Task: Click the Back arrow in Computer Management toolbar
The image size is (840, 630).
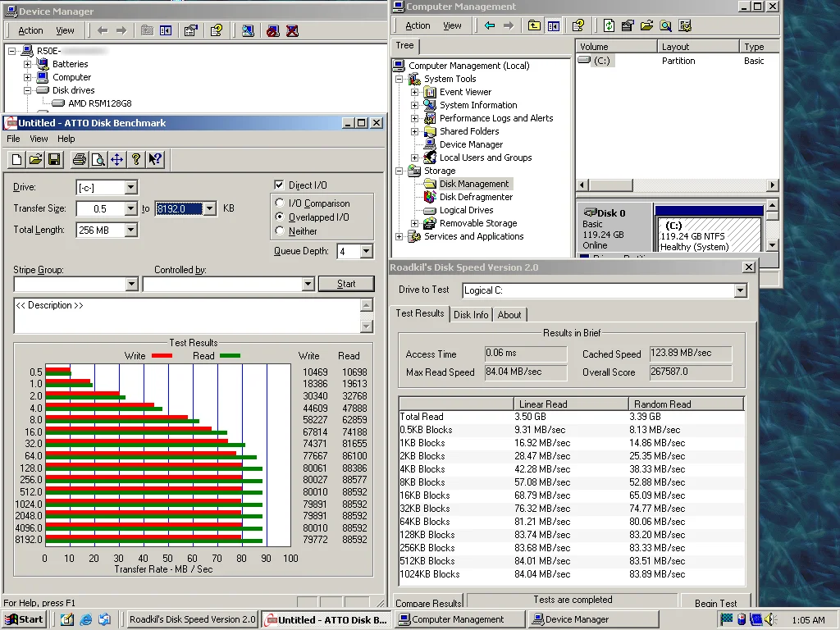Action: [490, 26]
